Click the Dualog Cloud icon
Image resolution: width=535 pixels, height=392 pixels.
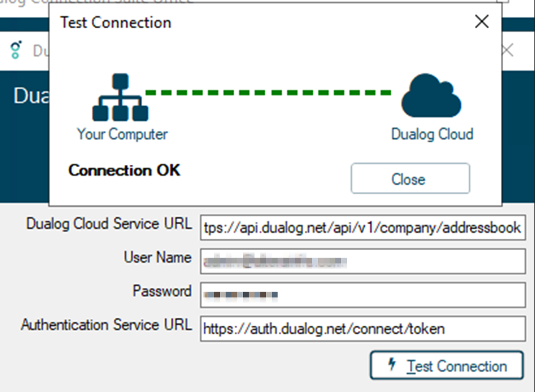pos(431,96)
